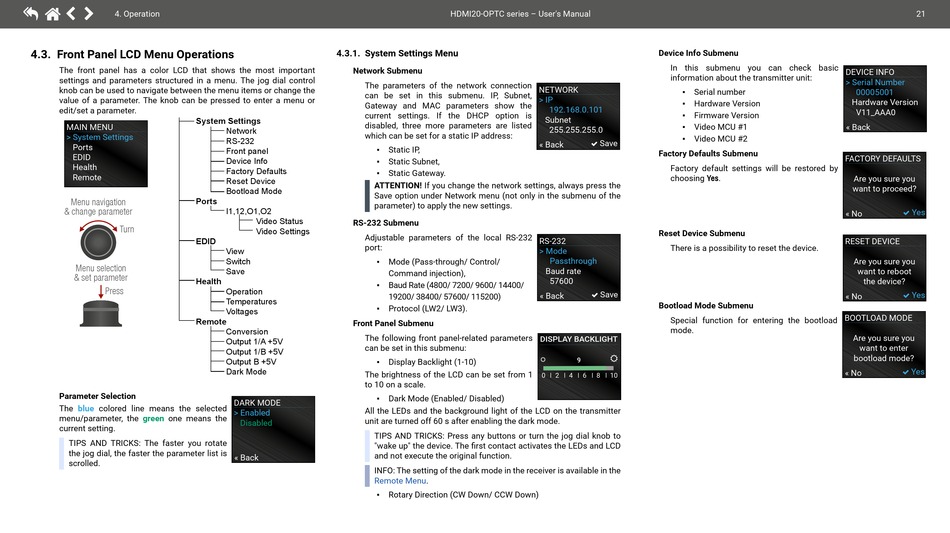Screen dimensions: 950x533
Task: Choose No in RESET DEVICE screen
Action: 853,296
